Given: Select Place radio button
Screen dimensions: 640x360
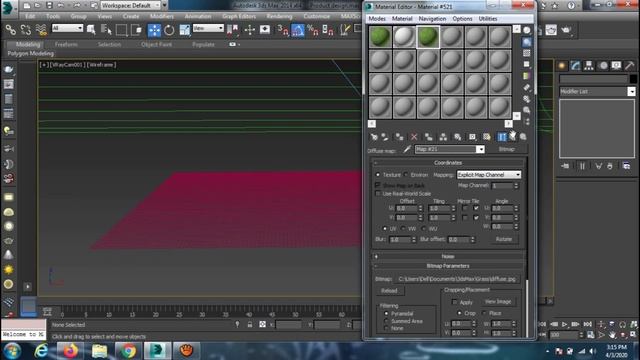Looking at the screenshot, I should pos(484,313).
